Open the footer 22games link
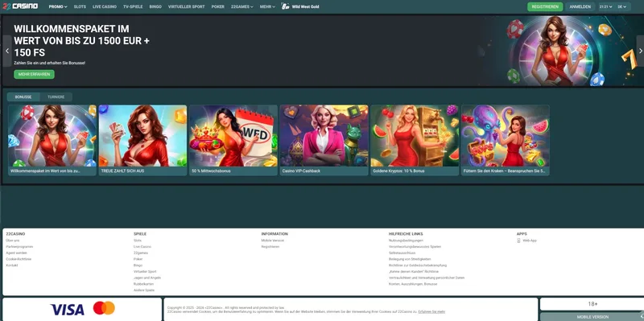The width and height of the screenshot is (644, 321). click(x=140, y=253)
